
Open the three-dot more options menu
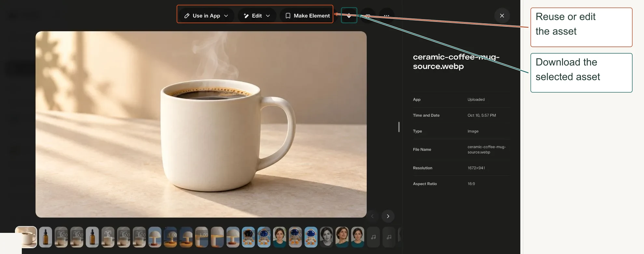point(386,16)
